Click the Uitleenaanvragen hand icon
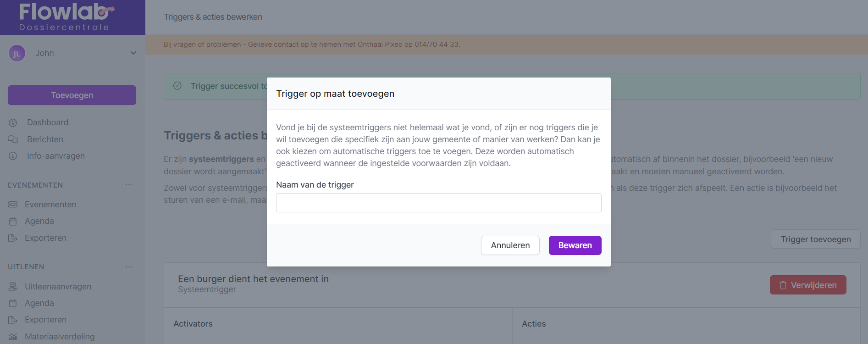This screenshot has width=868, height=344. [x=13, y=287]
